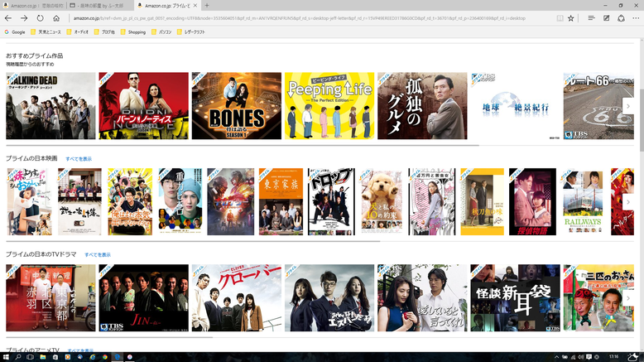
Task: Advance the recommended Prime works carousel
Action: pyautogui.click(x=628, y=106)
